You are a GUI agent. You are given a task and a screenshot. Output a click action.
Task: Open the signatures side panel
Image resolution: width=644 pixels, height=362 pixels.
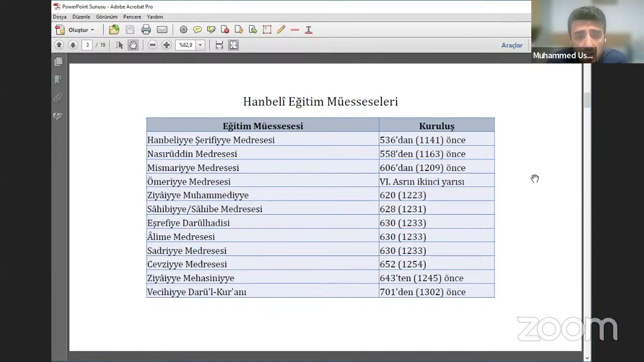[58, 116]
